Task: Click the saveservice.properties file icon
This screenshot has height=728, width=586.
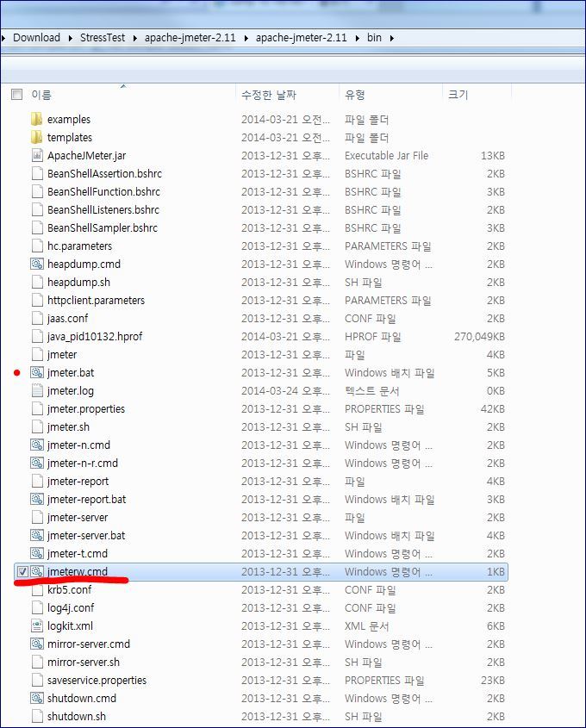Action: (x=37, y=681)
